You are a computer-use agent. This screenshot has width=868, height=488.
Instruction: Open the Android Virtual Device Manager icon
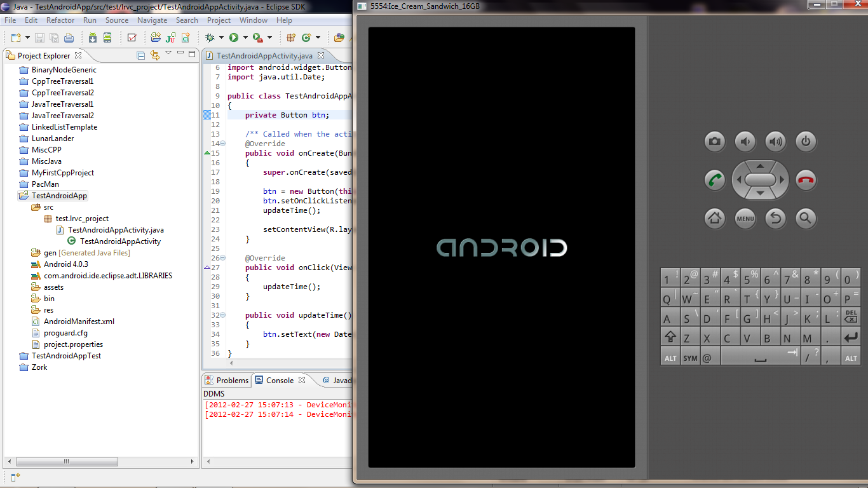click(107, 37)
